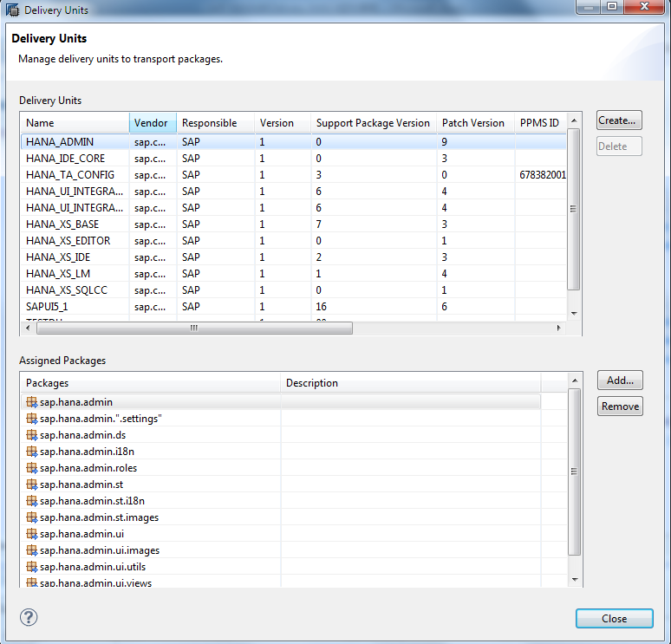
Task: Select the HANA_XS_IDE delivery unit
Action: click(x=294, y=257)
